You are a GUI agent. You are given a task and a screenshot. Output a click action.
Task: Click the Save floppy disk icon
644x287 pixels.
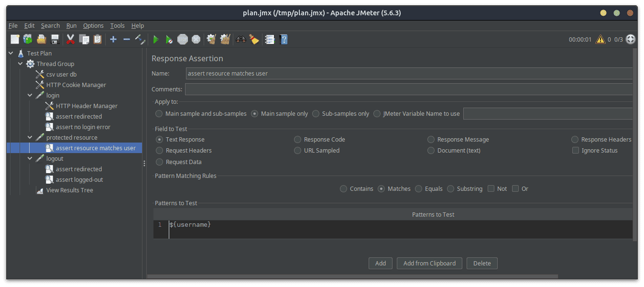[x=55, y=39]
